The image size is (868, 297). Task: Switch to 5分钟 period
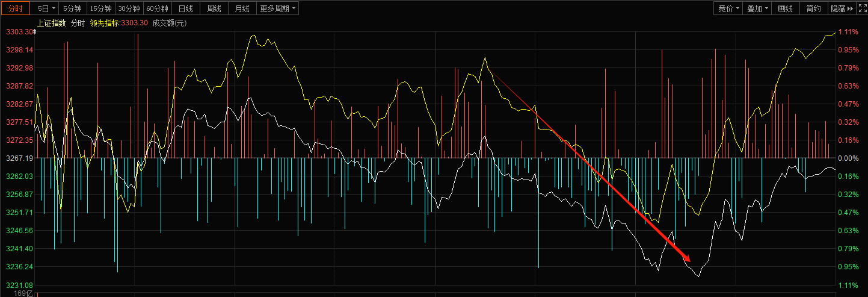click(73, 8)
